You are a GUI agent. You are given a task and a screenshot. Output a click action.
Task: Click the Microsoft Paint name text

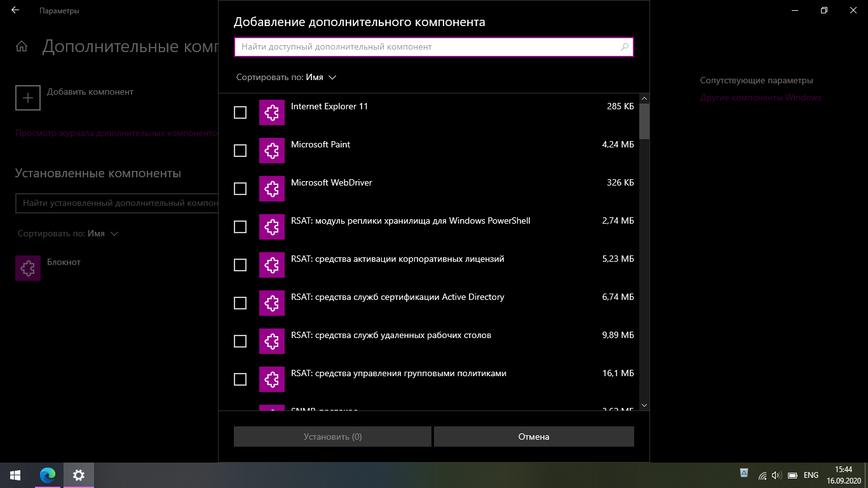tap(320, 144)
